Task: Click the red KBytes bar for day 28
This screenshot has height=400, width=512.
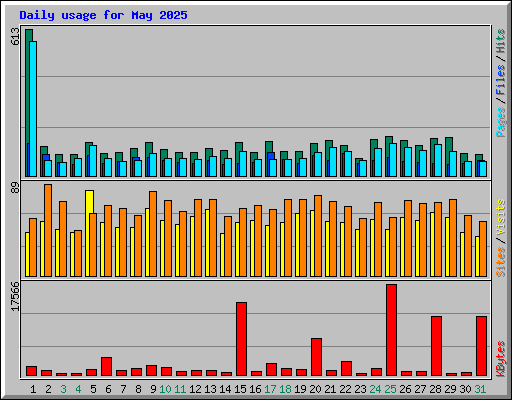Action: [436, 346]
